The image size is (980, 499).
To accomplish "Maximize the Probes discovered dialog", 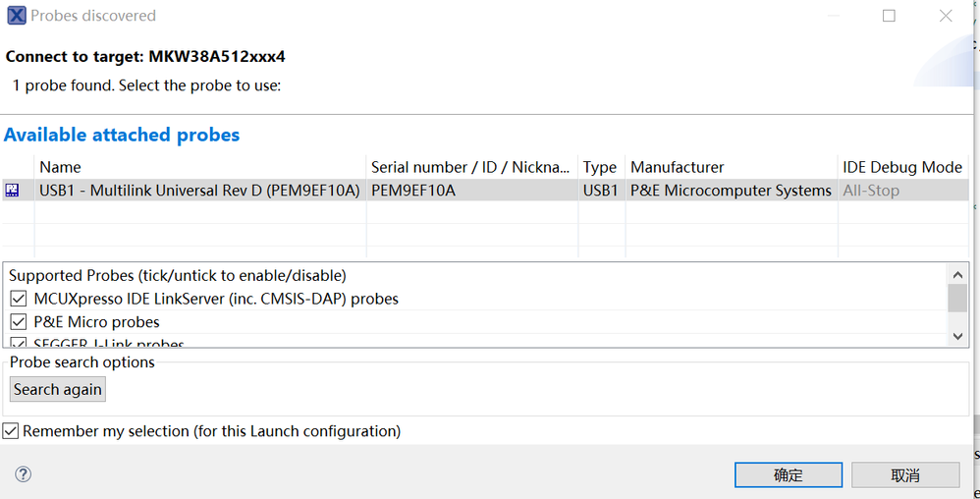I will [x=889, y=16].
